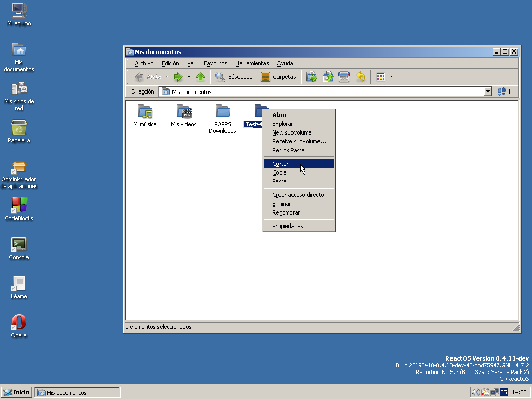532x399 pixels.
Task: Click the CodeBlocks desktop icon
Action: pos(19,206)
